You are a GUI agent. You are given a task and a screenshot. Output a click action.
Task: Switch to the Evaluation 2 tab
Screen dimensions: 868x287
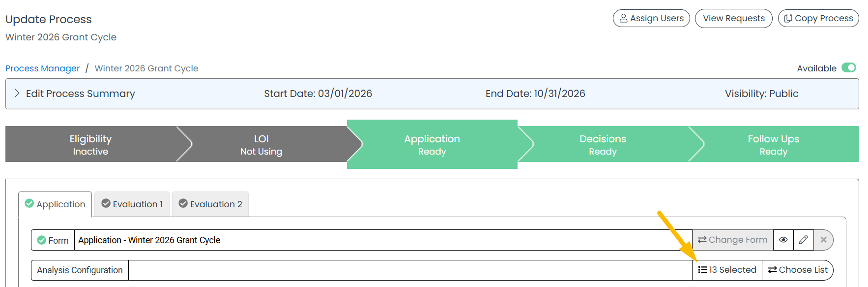coord(210,204)
